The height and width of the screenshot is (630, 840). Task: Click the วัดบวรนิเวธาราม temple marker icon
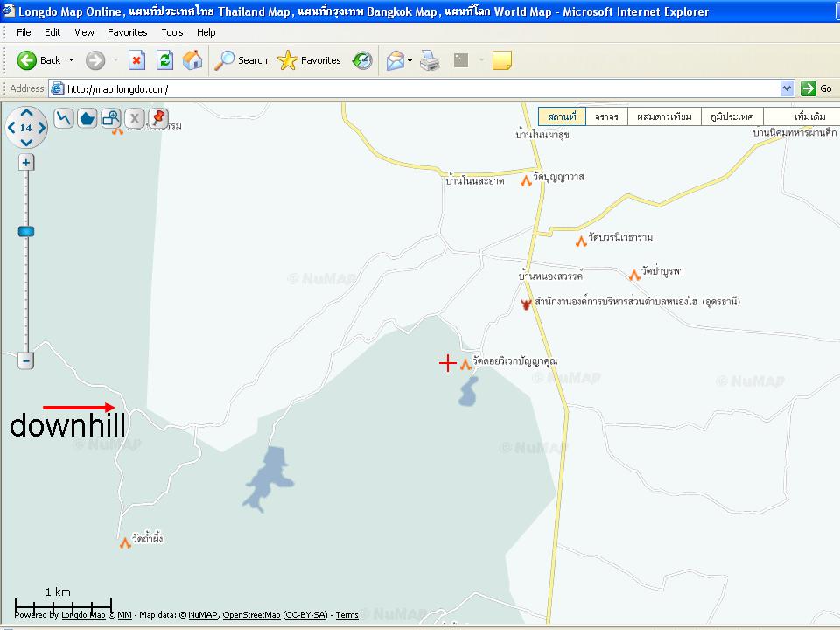click(x=581, y=241)
